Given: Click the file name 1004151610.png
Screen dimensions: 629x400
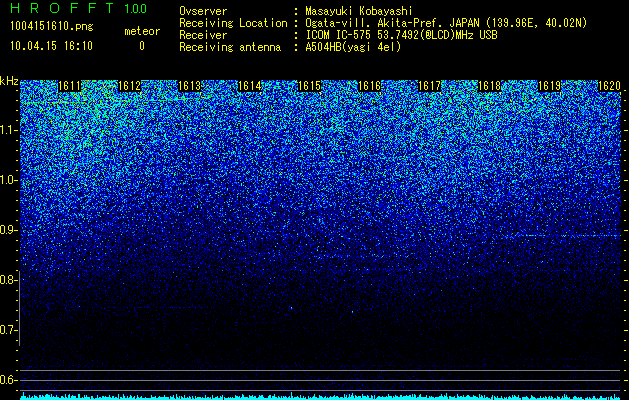Looking at the screenshot, I should [x=52, y=27].
